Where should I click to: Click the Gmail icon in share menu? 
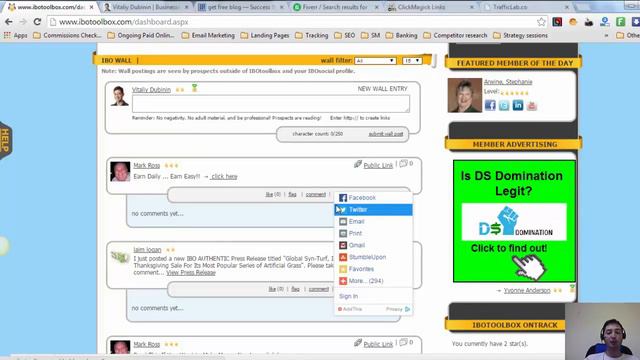pos(343,245)
